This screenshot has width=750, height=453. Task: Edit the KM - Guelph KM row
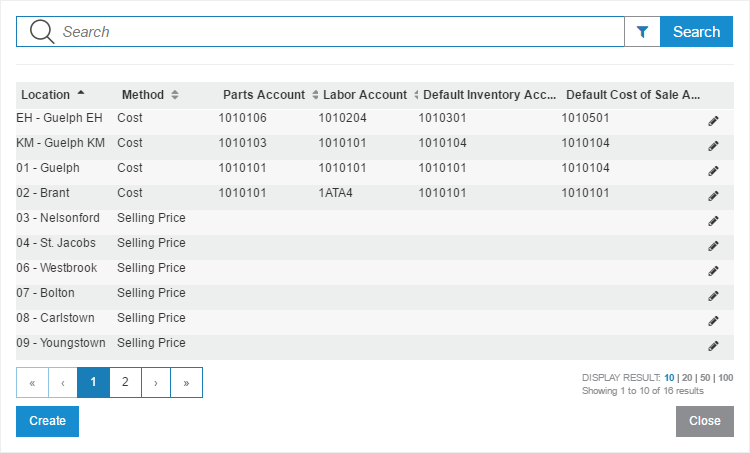(x=713, y=146)
